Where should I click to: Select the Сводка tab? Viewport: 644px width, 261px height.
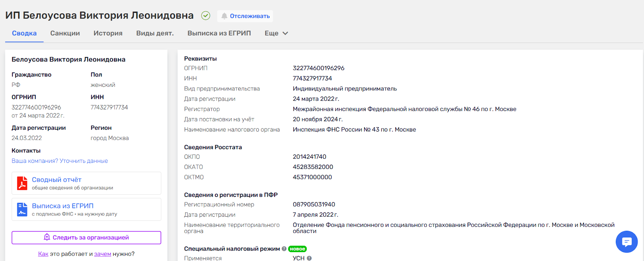point(24,33)
